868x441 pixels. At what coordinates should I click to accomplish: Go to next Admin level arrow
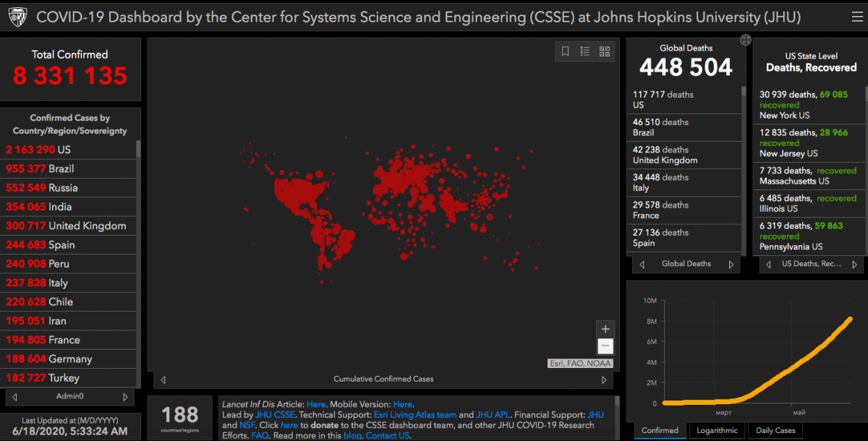click(x=125, y=397)
